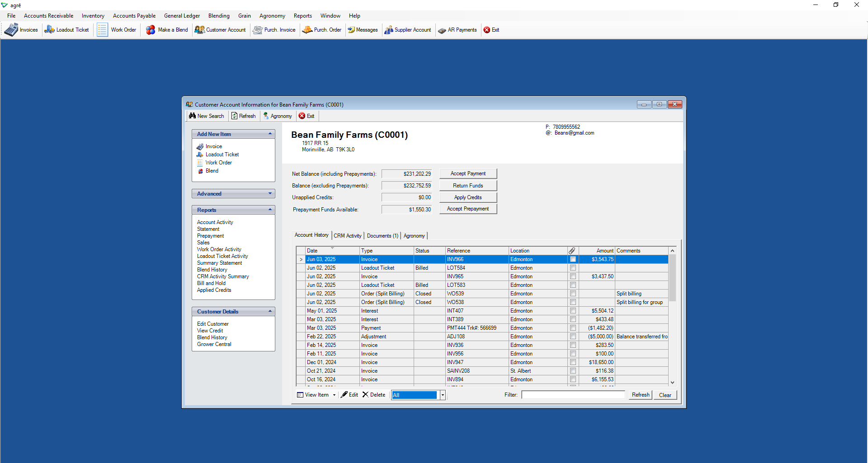Open the View Item dropdown arrow
The width and height of the screenshot is (868, 463).
(334, 395)
